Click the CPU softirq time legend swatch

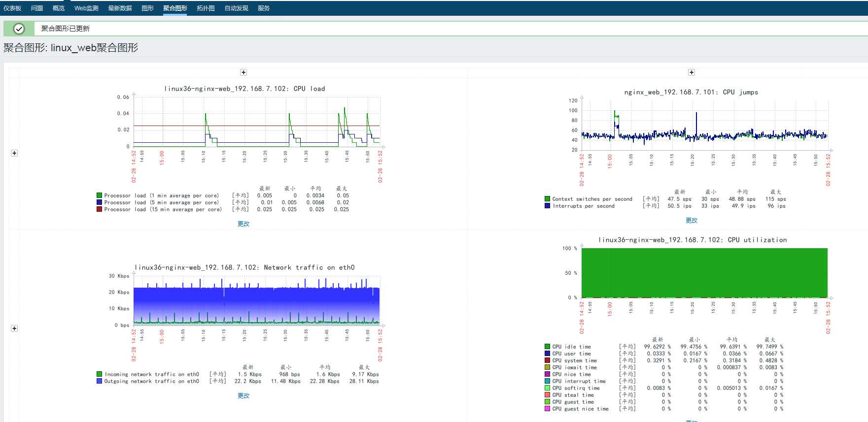coord(548,388)
